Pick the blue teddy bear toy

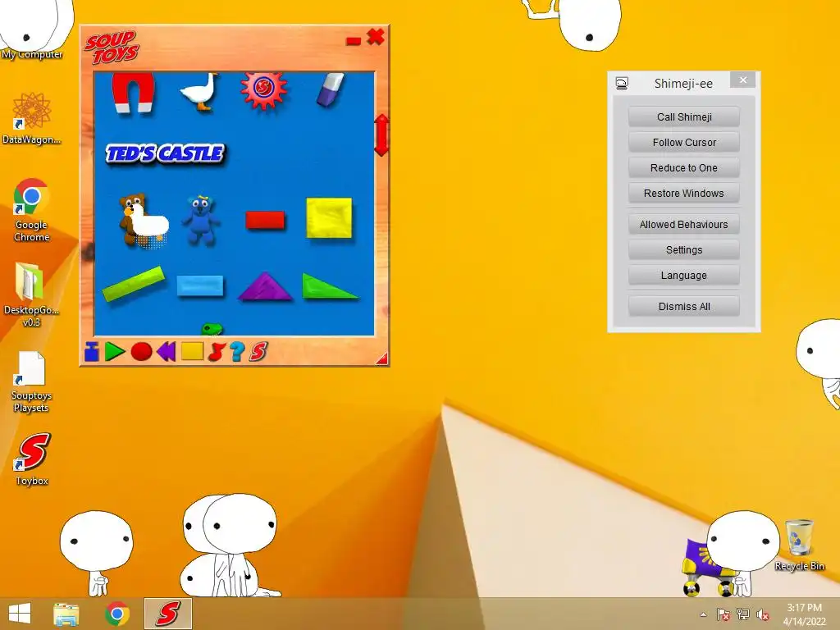[x=200, y=220]
